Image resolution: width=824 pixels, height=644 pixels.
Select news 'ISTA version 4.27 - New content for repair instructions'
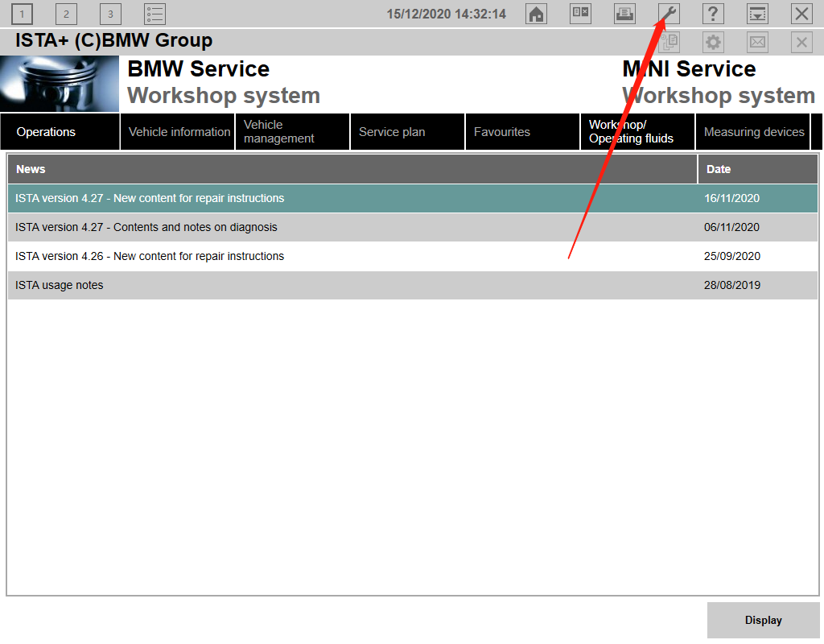point(413,198)
